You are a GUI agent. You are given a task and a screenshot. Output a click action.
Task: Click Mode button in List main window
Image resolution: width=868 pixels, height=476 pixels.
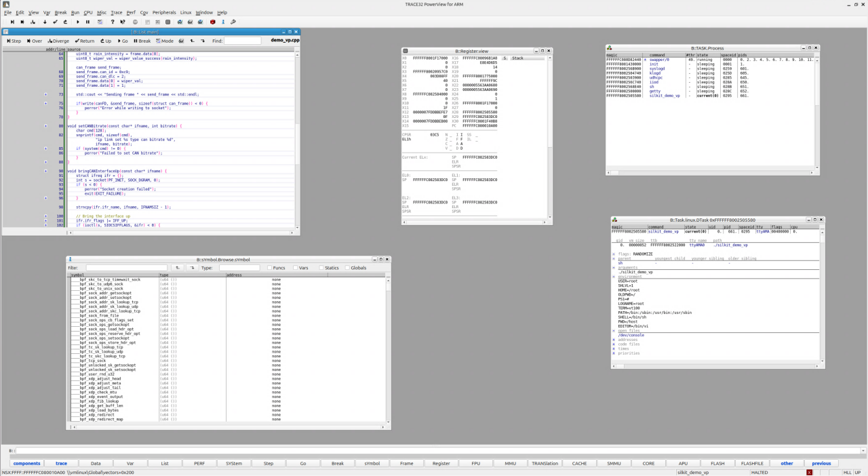165,41
